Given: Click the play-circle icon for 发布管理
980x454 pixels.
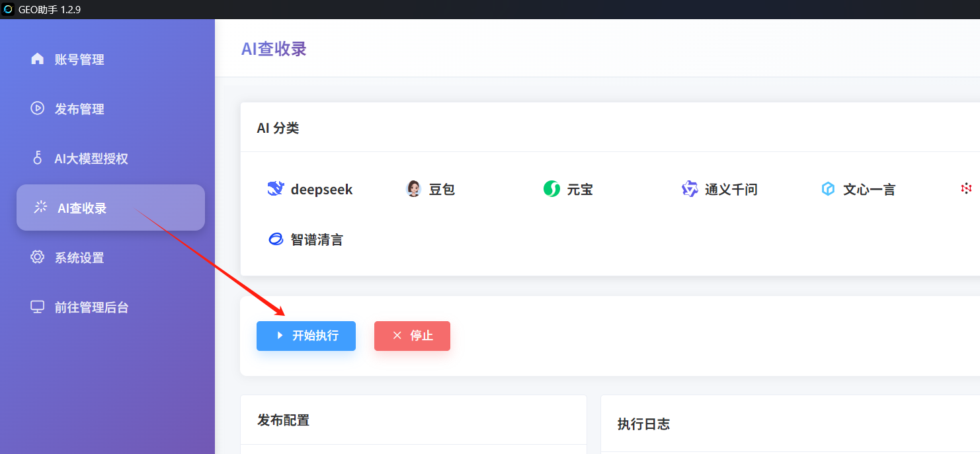Looking at the screenshot, I should (38, 108).
